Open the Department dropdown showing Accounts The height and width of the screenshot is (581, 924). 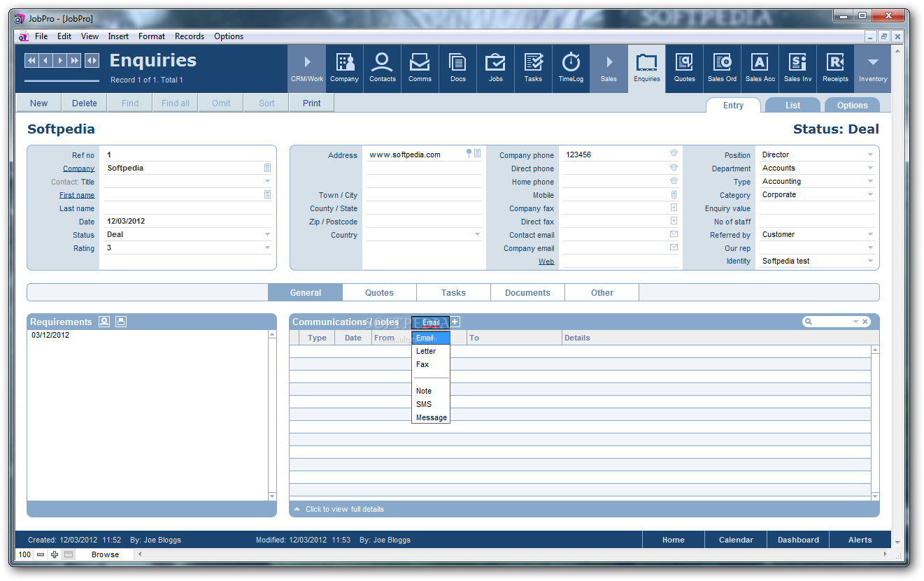(870, 168)
